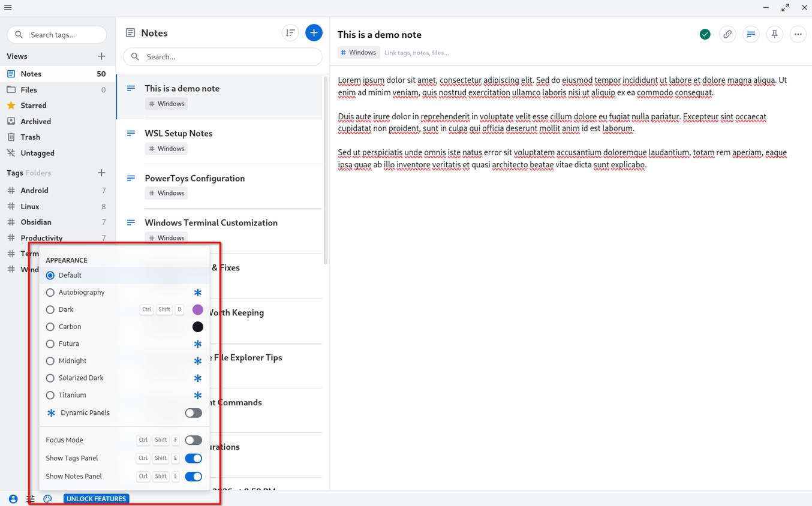The height and width of the screenshot is (506, 812).
Task: Click the Solarized Dark premium asterisk icon
Action: [198, 378]
